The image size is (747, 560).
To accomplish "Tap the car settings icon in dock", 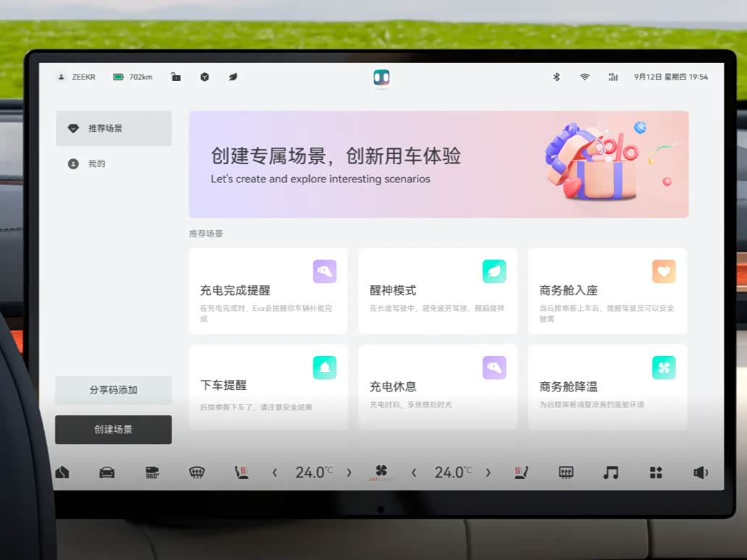I will (106, 472).
